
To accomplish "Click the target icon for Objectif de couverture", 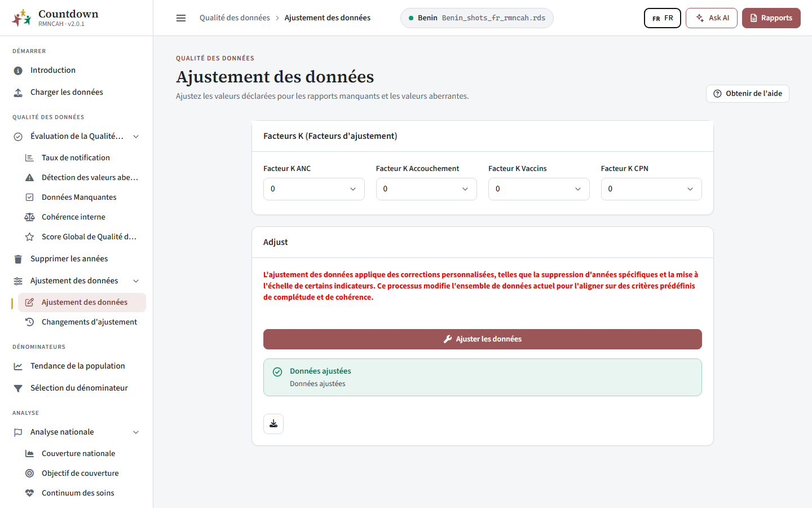I will (29, 474).
